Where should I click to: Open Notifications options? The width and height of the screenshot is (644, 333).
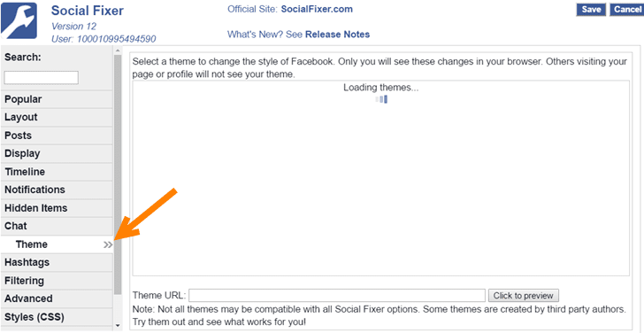point(57,190)
